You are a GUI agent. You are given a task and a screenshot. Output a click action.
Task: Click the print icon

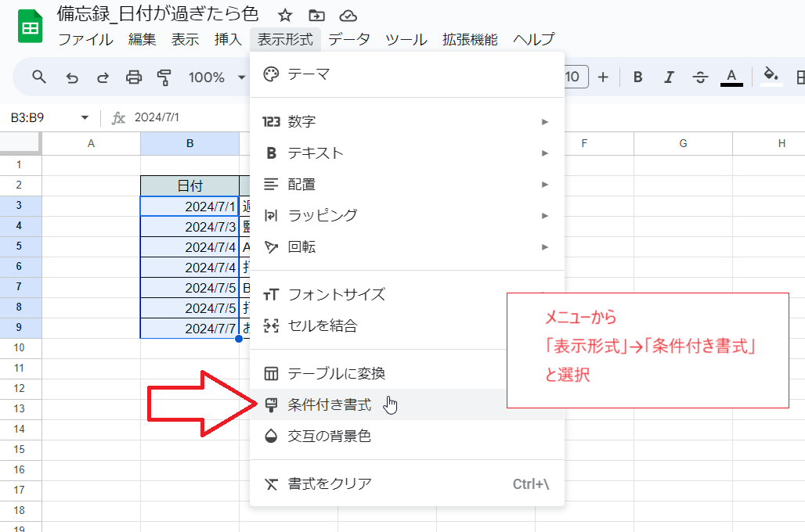coord(134,77)
